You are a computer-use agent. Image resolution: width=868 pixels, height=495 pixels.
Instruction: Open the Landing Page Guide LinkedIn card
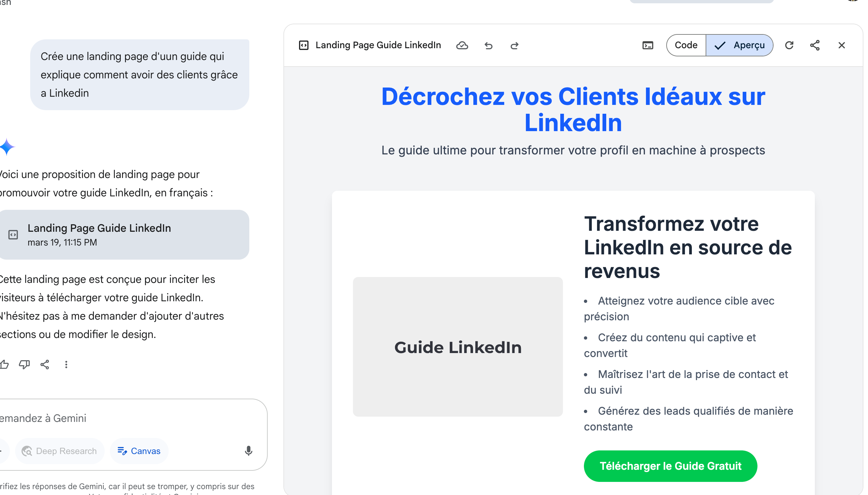tap(124, 235)
